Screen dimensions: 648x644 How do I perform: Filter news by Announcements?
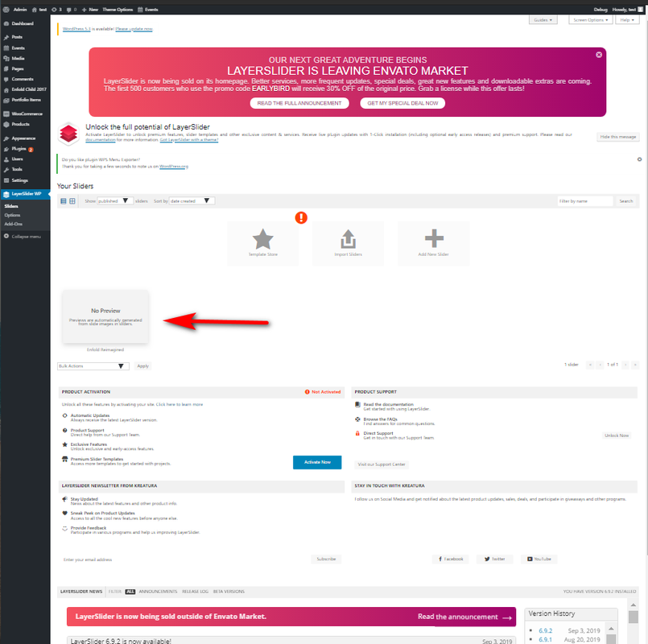click(158, 592)
